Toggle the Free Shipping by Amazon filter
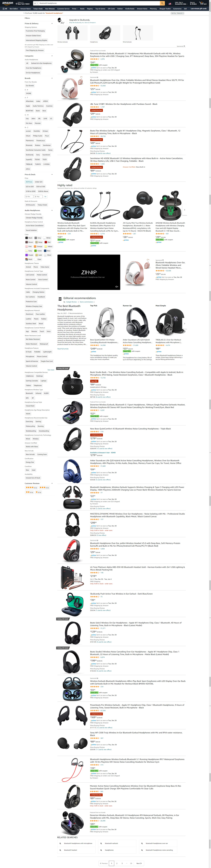This screenshot has width=211, height=868. [35, 50]
